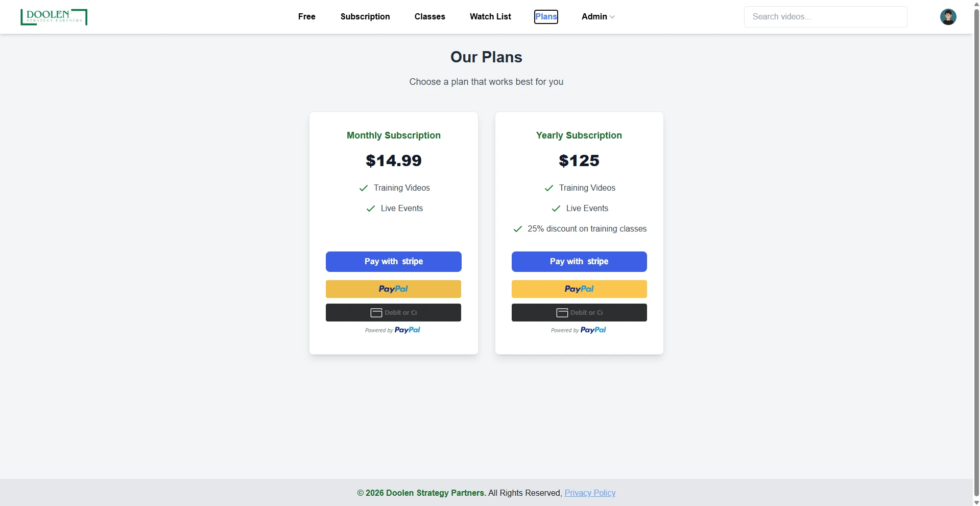Click card icon in Yearly Debit button
Viewport: 980px width, 506px height.
point(562,313)
